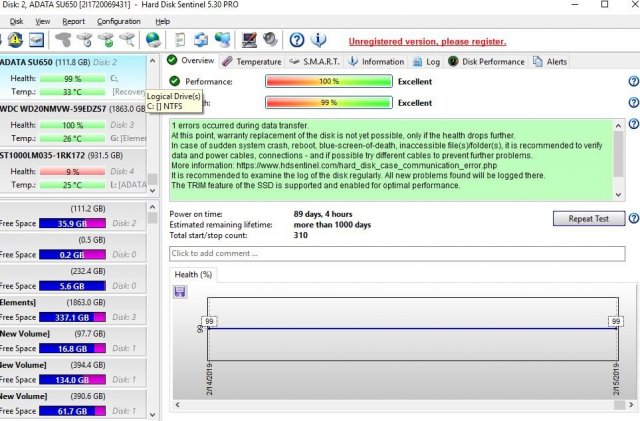The width and height of the screenshot is (640, 421).
Task: Open the Configuration menu
Action: (118, 21)
